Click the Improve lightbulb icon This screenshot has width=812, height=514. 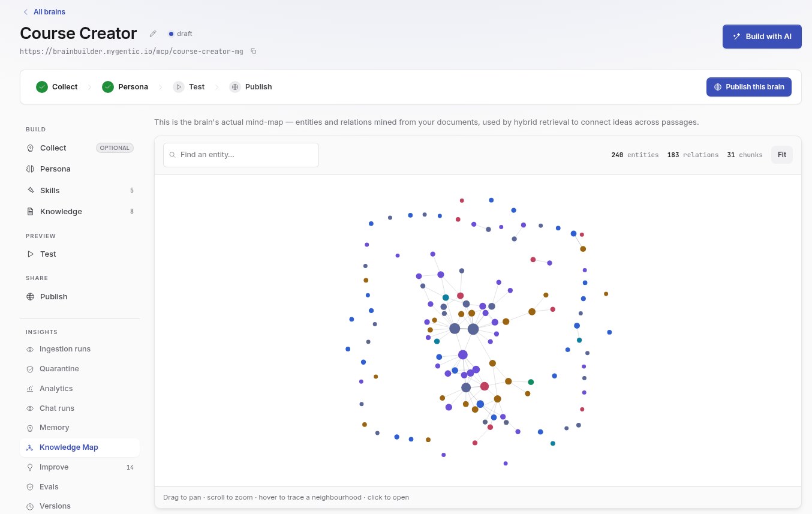pyautogui.click(x=30, y=467)
